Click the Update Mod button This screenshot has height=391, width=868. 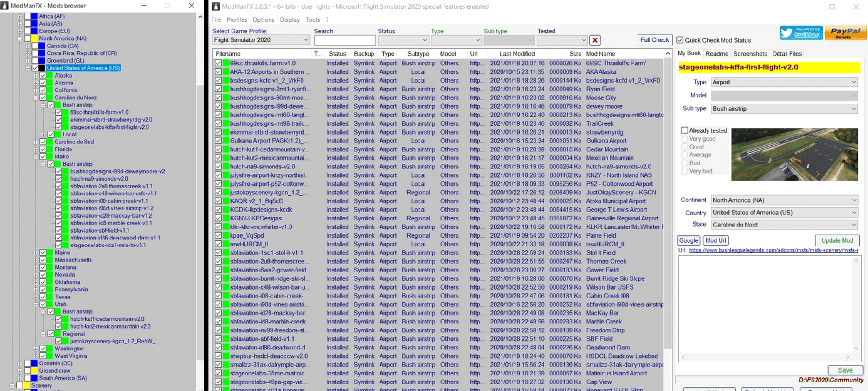(x=837, y=241)
